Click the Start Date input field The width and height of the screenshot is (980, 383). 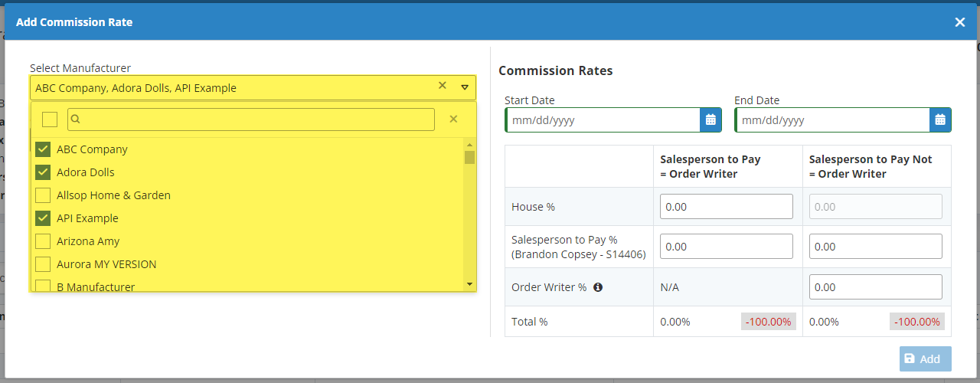tap(603, 120)
